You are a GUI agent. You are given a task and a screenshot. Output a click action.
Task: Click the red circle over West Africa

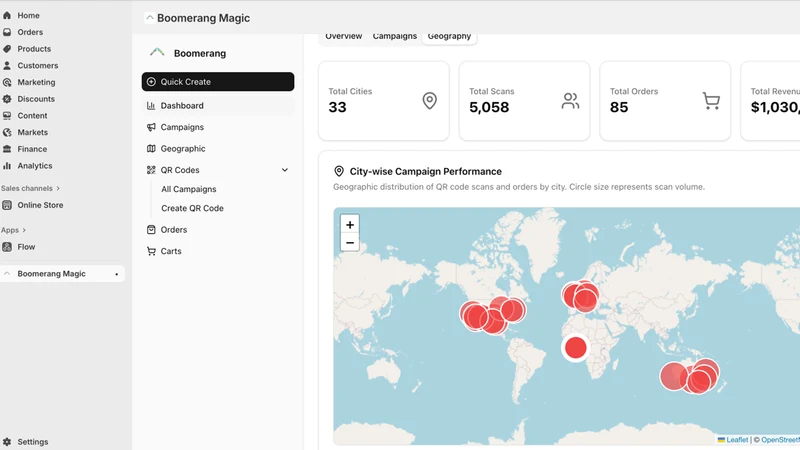pos(576,348)
